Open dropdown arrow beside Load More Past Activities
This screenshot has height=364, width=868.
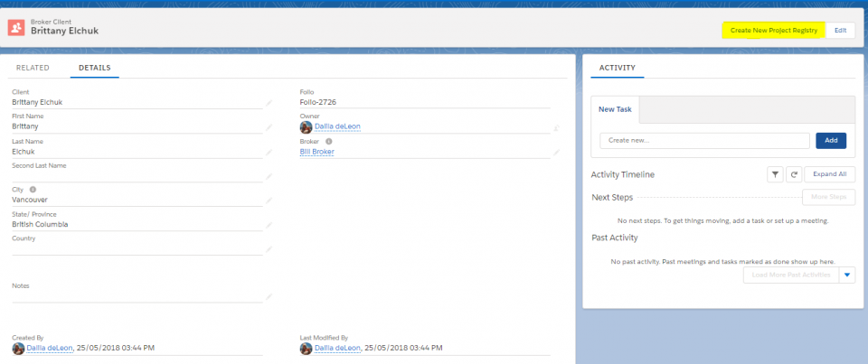point(846,275)
